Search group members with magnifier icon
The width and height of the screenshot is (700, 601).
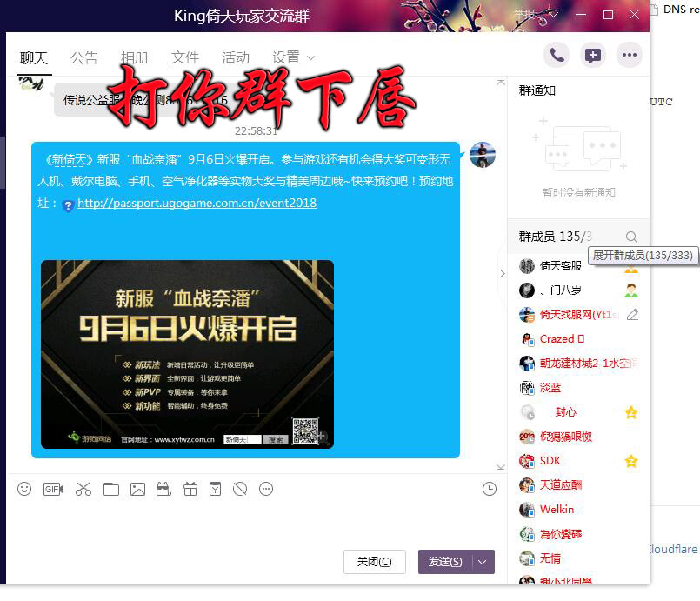point(631,237)
